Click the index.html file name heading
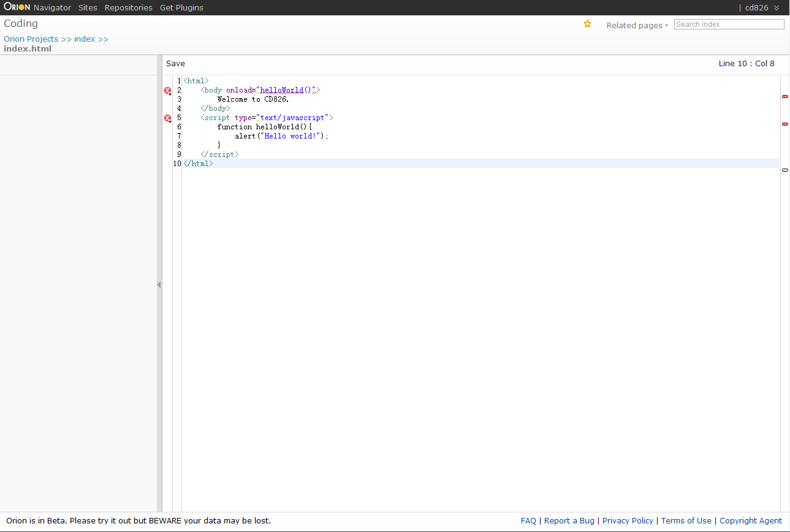790x532 pixels. coord(28,48)
